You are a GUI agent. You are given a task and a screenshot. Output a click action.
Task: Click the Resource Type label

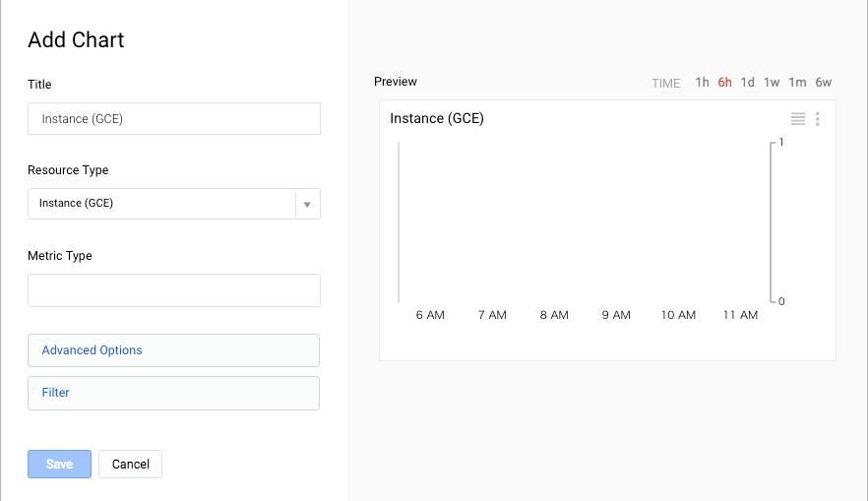[x=68, y=170]
